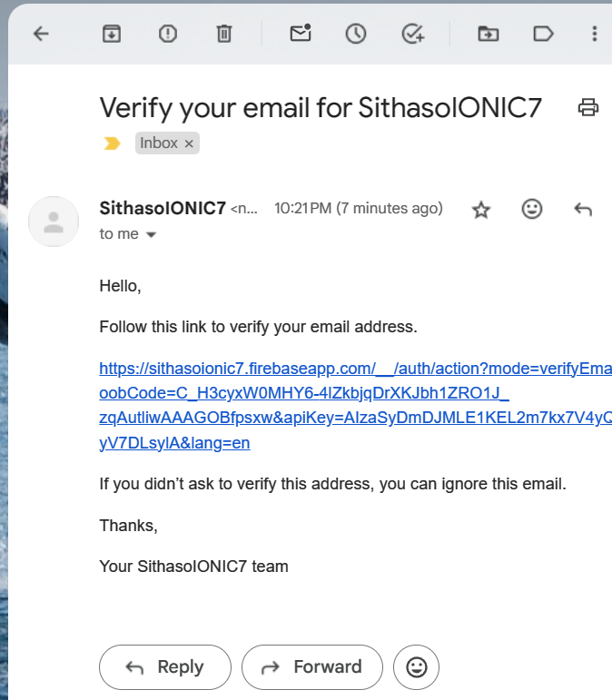Toggle the yellow importance marker
This screenshot has width=612, height=700.
(113, 143)
